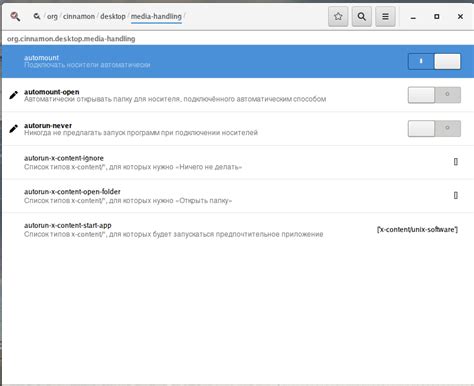Open the bookmarks star button
The image size is (474, 386).
tap(338, 16)
